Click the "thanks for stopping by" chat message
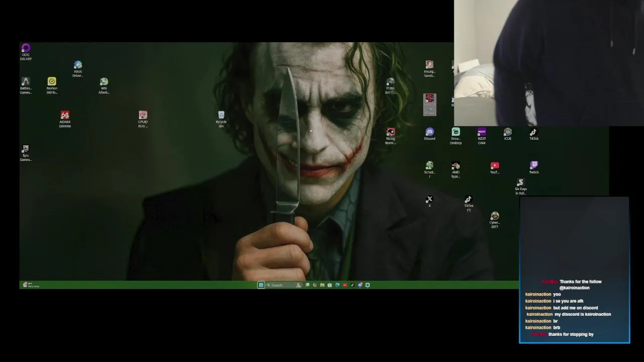Screen dimensions: 644x362 tap(571, 334)
